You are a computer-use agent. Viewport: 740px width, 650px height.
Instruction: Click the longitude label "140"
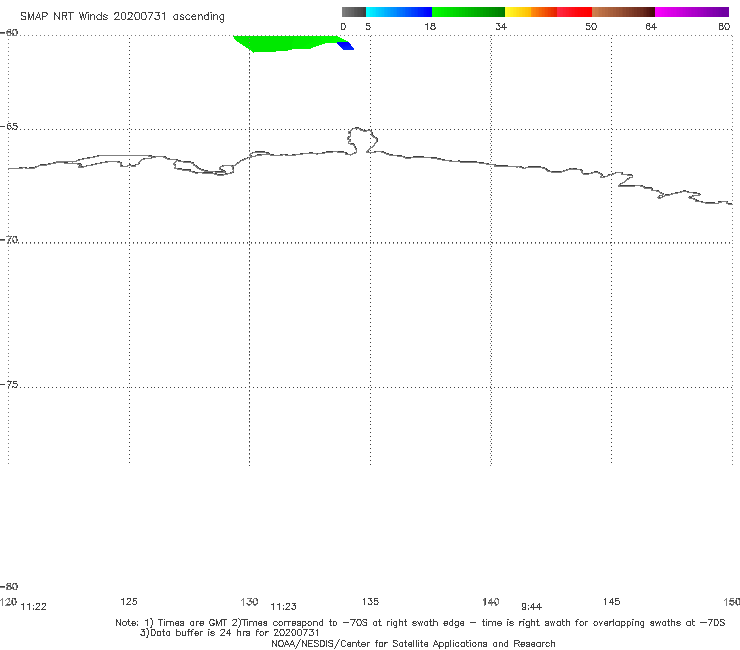coord(491,601)
